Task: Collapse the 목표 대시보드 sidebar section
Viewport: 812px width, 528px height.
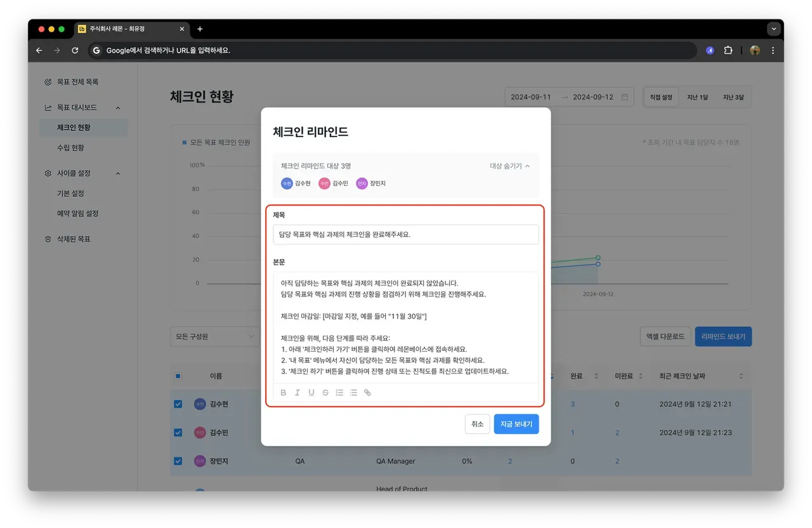Action: pos(118,108)
